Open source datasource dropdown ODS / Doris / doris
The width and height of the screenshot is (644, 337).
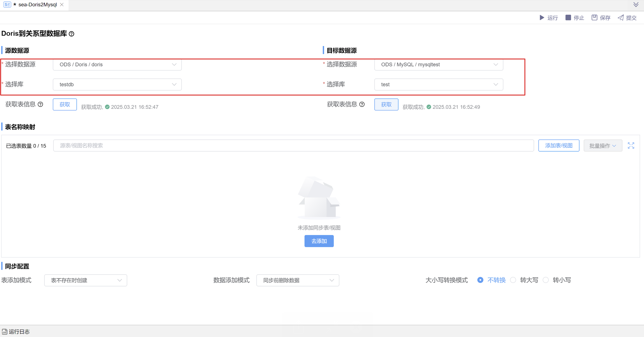click(117, 64)
